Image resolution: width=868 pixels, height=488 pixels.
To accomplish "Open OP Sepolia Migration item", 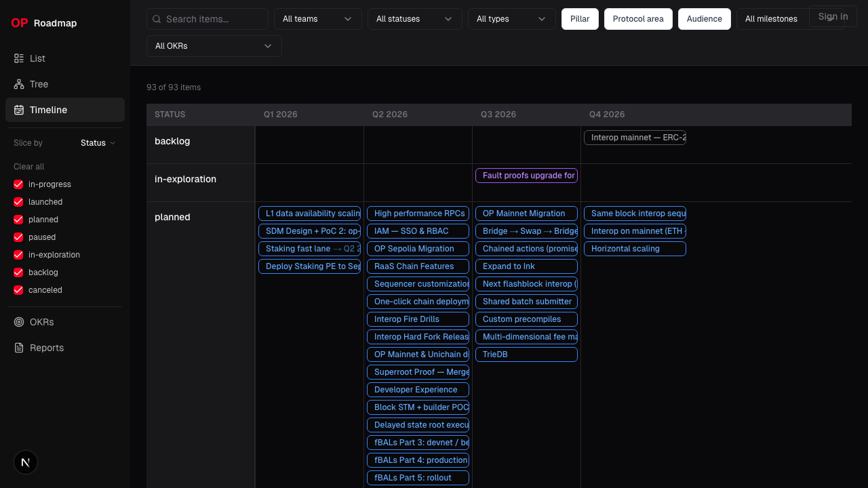I will 418,249.
